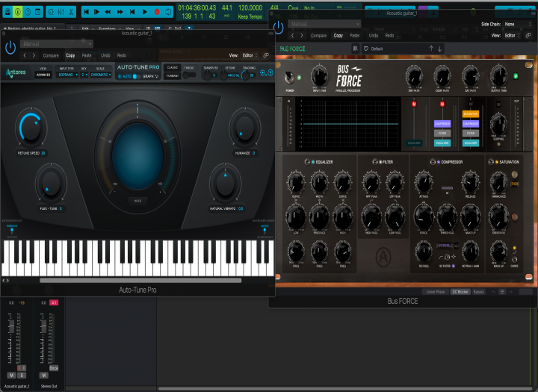
Task: Click Compare in Auto-Tune Pro header
Action: tap(51, 55)
